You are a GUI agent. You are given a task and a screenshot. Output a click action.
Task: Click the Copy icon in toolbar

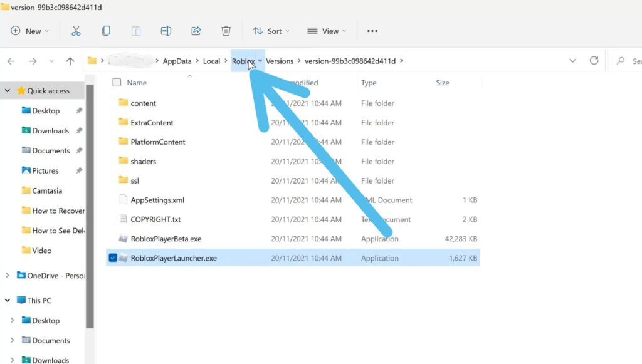pos(105,31)
